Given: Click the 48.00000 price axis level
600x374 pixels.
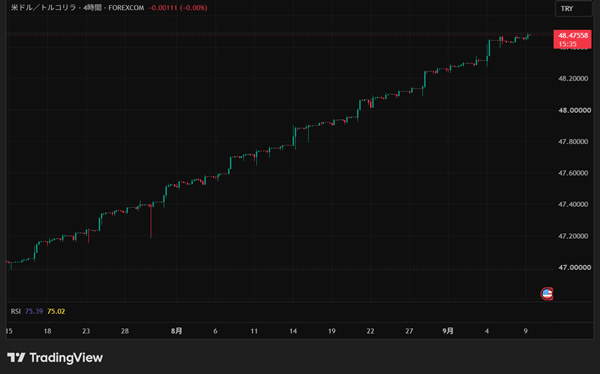Looking at the screenshot, I should [x=573, y=110].
